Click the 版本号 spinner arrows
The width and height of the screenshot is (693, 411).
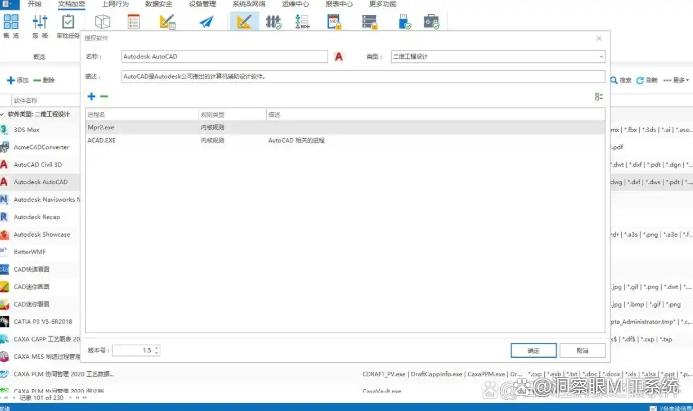pos(157,350)
